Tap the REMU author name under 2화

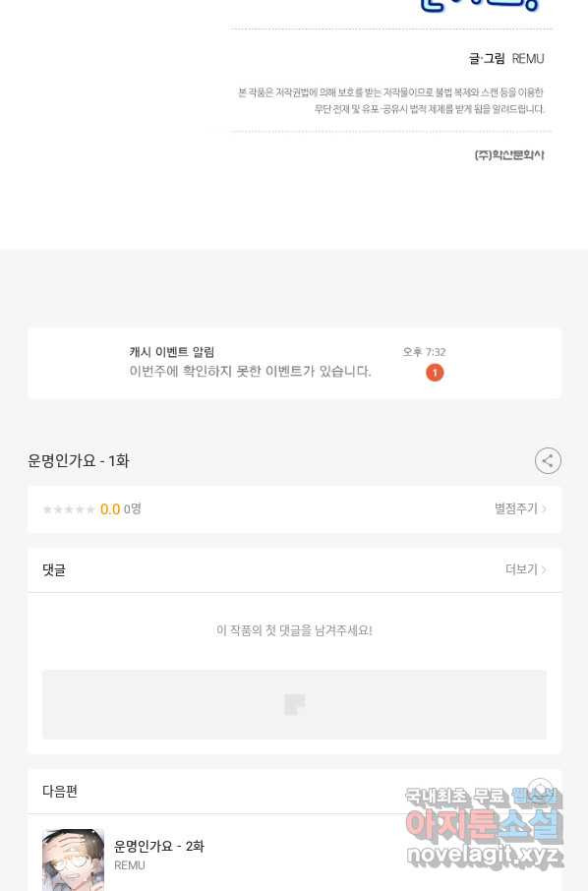click(x=130, y=865)
